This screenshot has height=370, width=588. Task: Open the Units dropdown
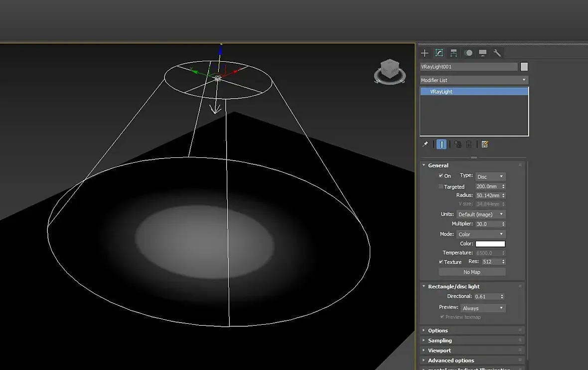[480, 214]
